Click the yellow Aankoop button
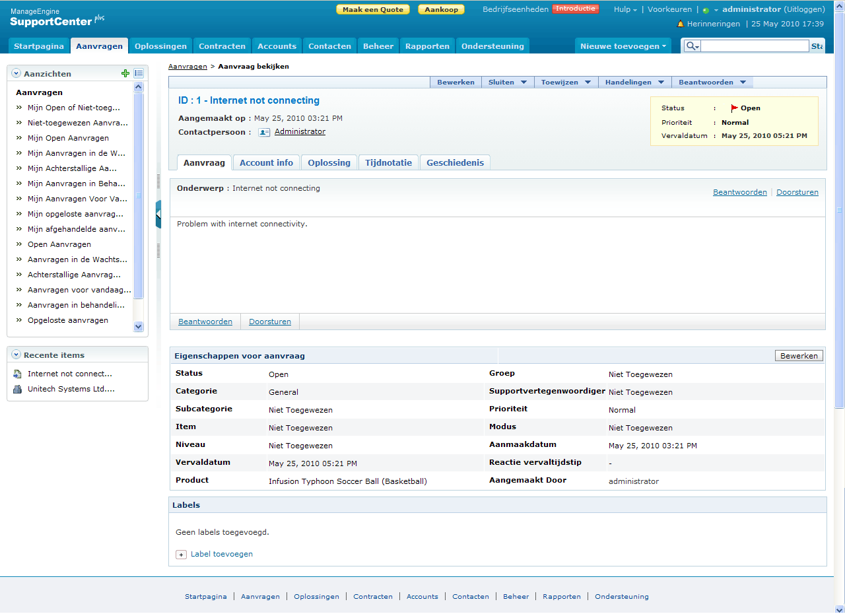 point(441,10)
